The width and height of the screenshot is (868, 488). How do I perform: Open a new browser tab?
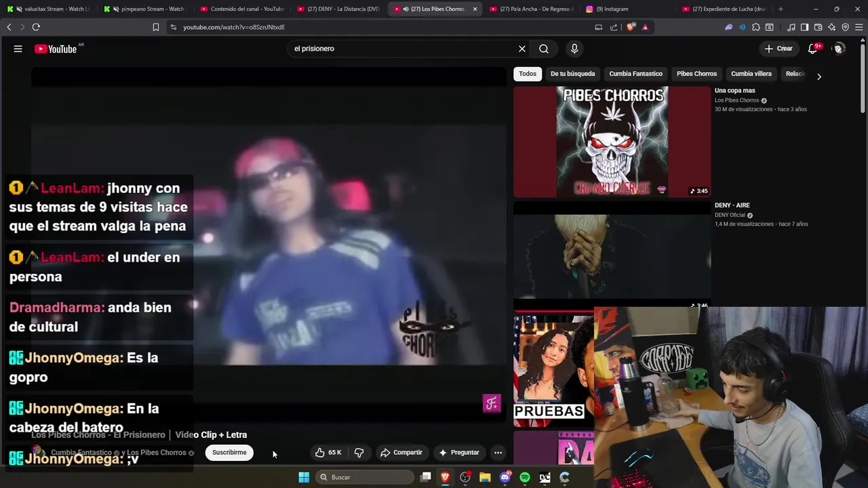(x=781, y=9)
